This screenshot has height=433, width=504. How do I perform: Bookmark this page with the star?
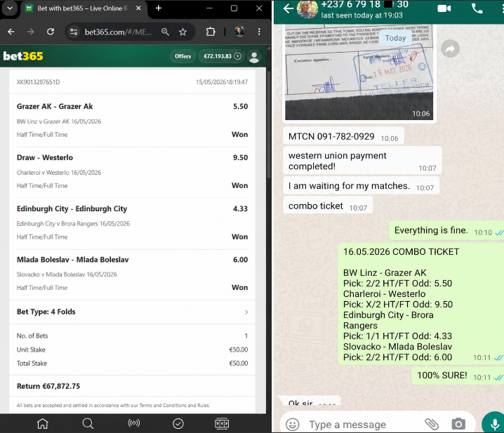point(183,32)
